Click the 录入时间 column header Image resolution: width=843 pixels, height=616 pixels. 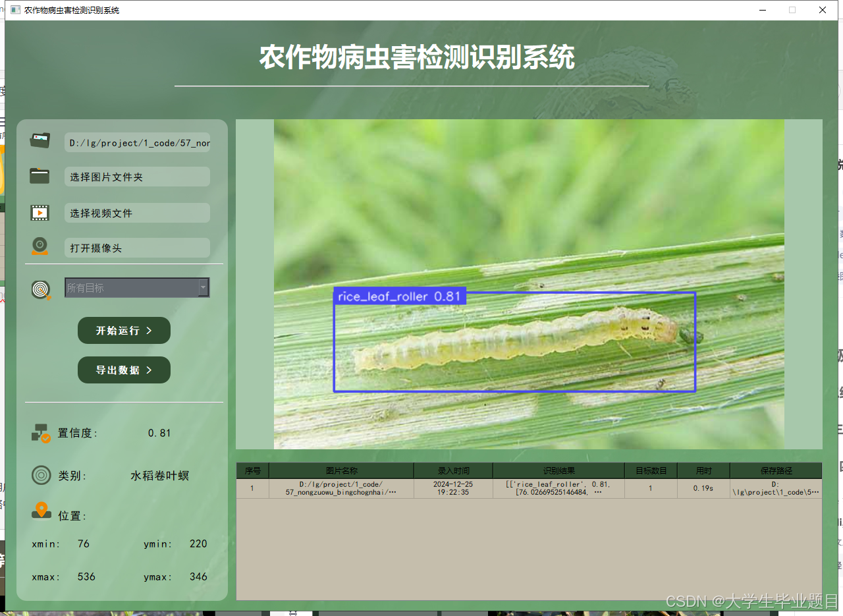[x=454, y=470]
